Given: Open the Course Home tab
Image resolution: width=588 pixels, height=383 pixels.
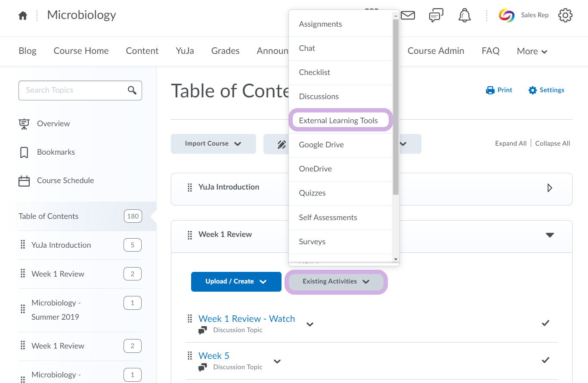Looking at the screenshot, I should pyautogui.click(x=81, y=51).
